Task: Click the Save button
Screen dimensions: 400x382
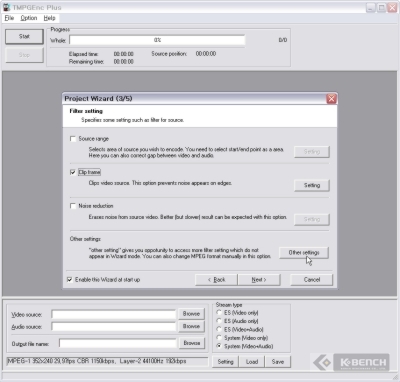Action: (278, 362)
